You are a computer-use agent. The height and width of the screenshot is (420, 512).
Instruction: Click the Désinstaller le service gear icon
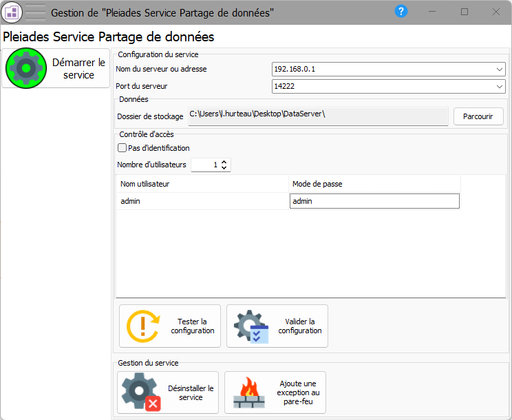(141, 392)
